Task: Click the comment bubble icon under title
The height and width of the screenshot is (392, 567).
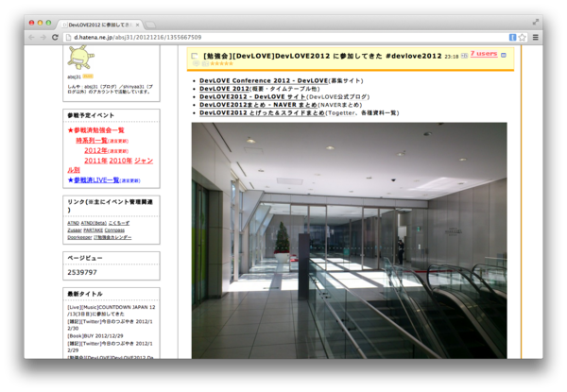Action: tap(196, 63)
